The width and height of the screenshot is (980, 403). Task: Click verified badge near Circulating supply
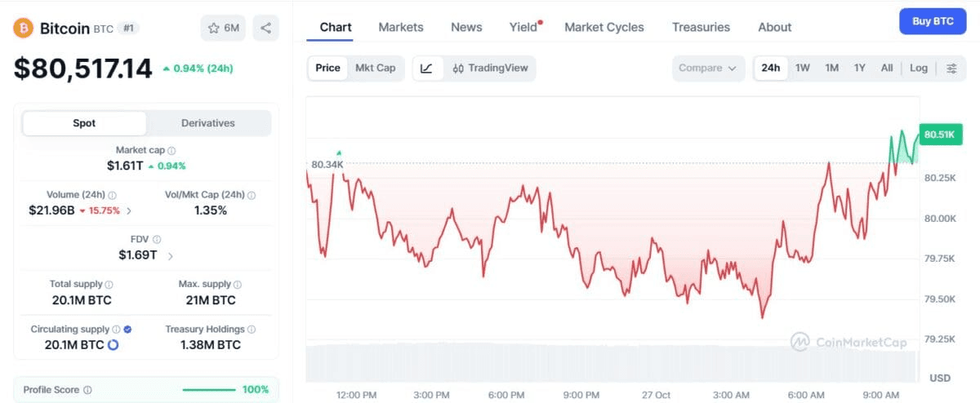click(x=127, y=330)
